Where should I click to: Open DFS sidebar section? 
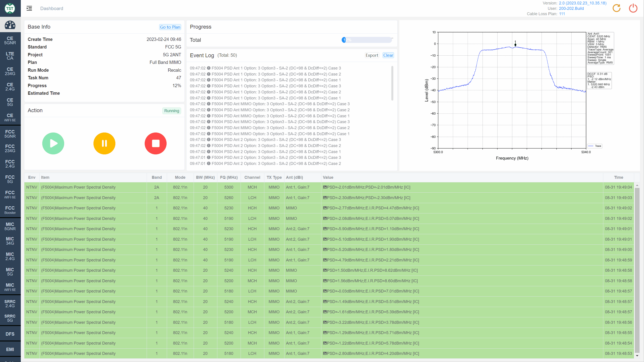10,334
